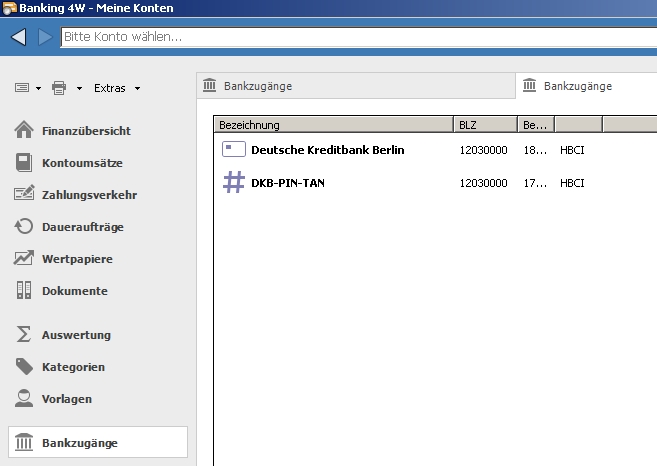Click HBCI in Deutsche Kreditbank Berlin row
Screen dimensions: 657x466
pyautogui.click(x=572, y=150)
